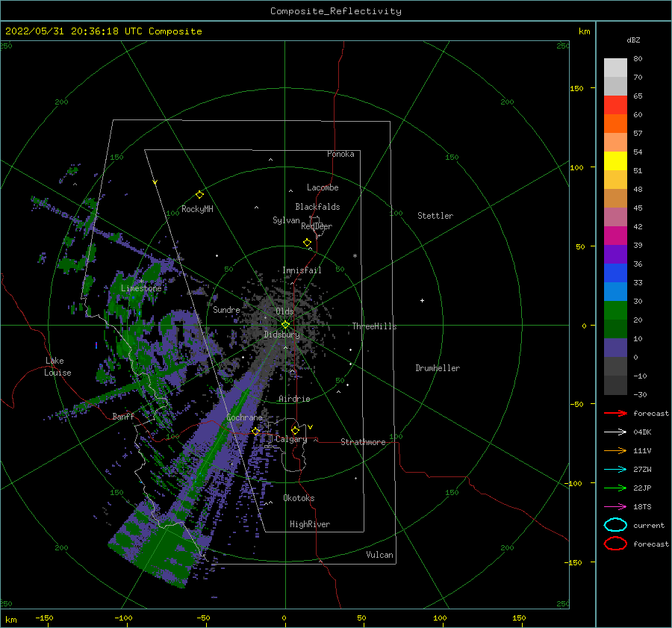Click the Innisfail town label

[302, 270]
